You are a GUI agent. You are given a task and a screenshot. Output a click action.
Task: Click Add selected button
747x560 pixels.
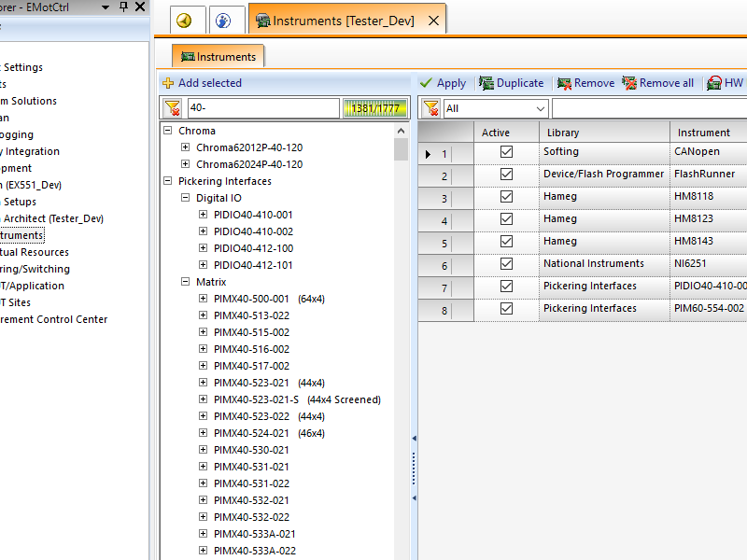click(203, 83)
